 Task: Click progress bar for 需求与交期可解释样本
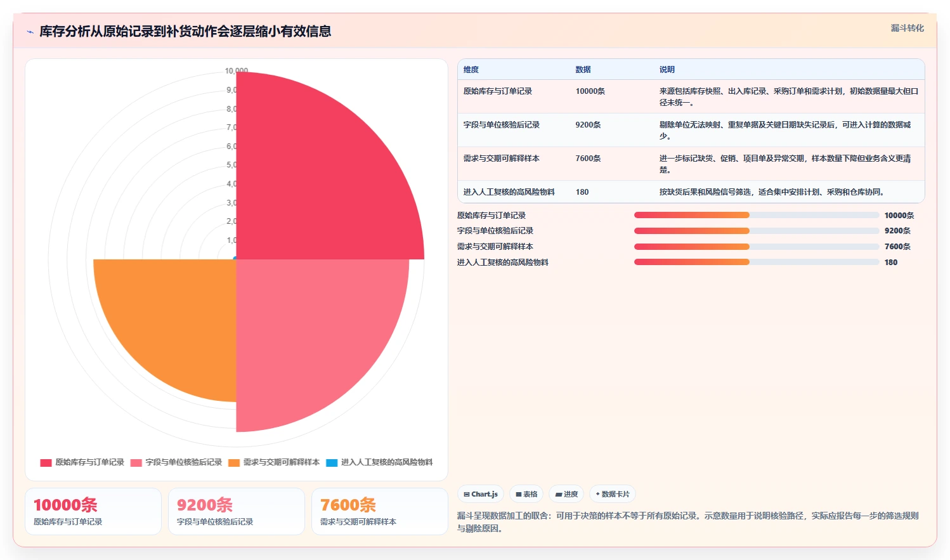click(757, 247)
